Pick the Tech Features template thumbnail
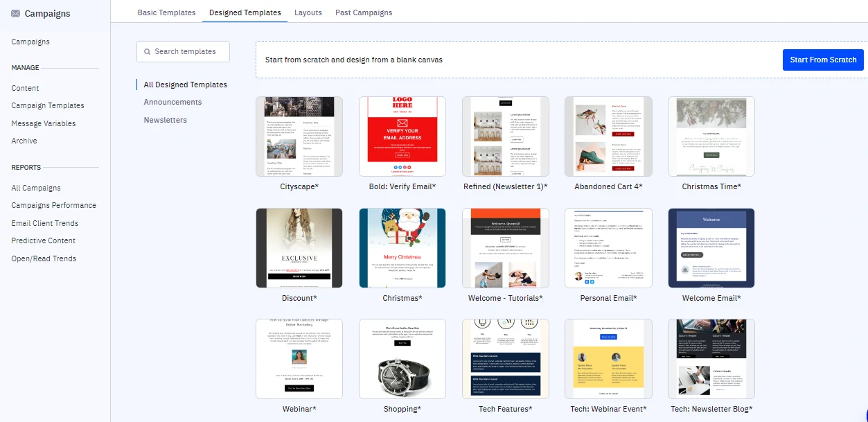This screenshot has width=868, height=422. tap(506, 359)
